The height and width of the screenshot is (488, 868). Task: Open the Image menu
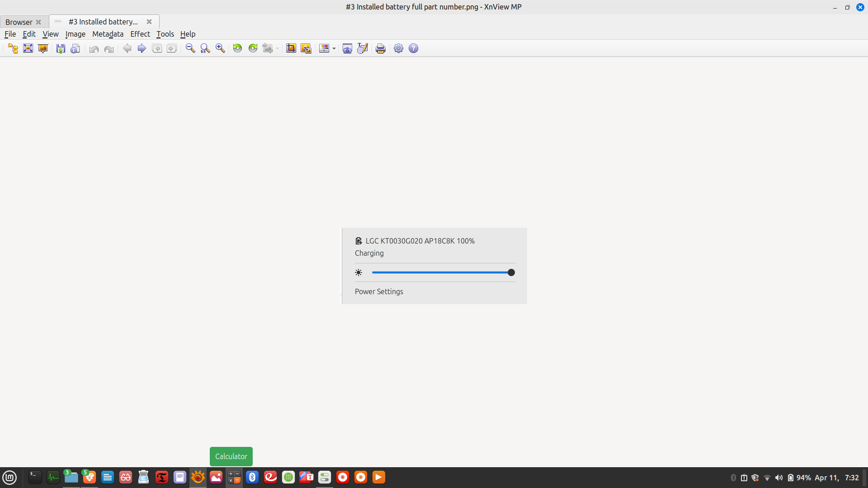click(x=75, y=34)
